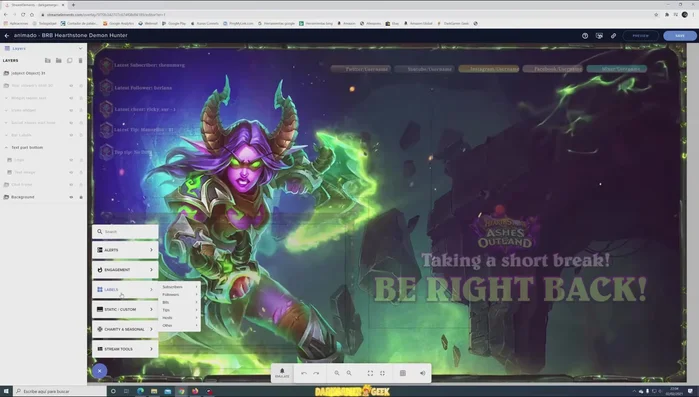This screenshot has height=397, width=699.
Task: Click the filled folder icon in Layers header
Action: point(58,61)
